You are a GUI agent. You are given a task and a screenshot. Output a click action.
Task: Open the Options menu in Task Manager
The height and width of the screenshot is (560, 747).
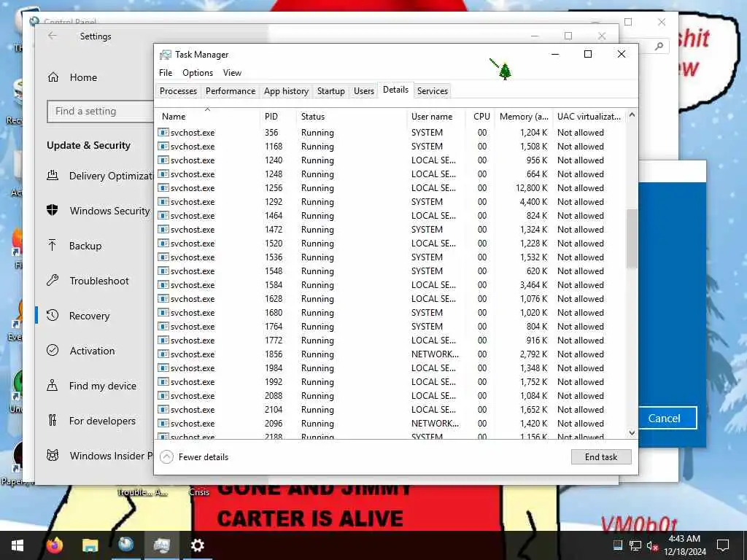coord(198,73)
